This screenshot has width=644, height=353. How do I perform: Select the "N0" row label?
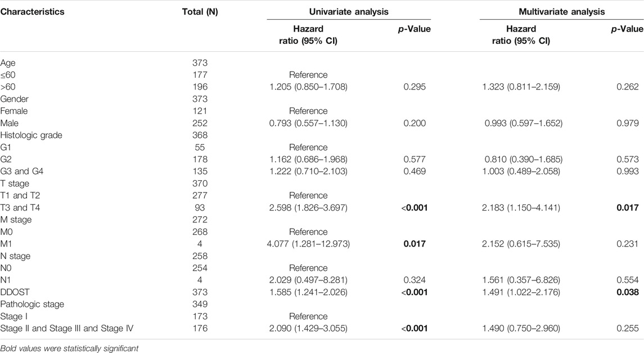[6, 269]
